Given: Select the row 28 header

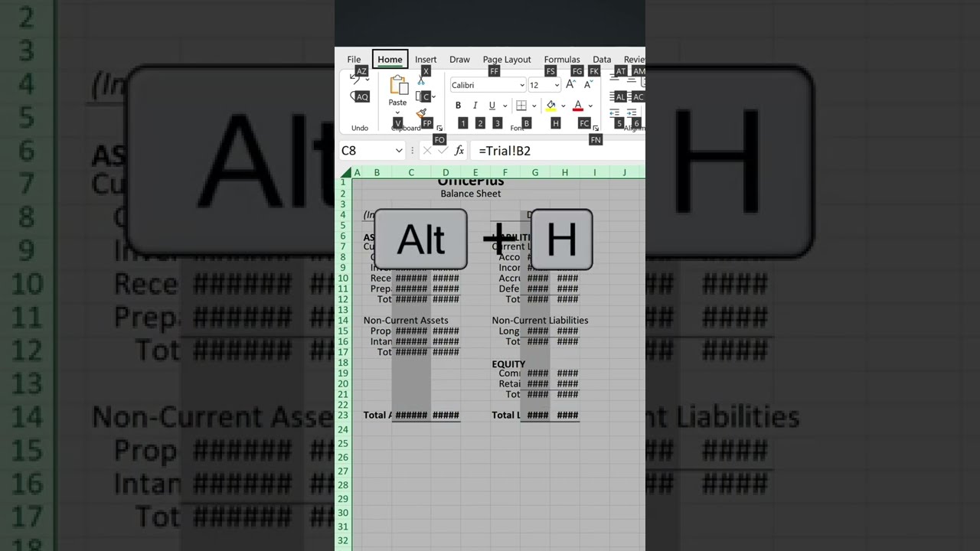Looking at the screenshot, I should pos(344,485).
